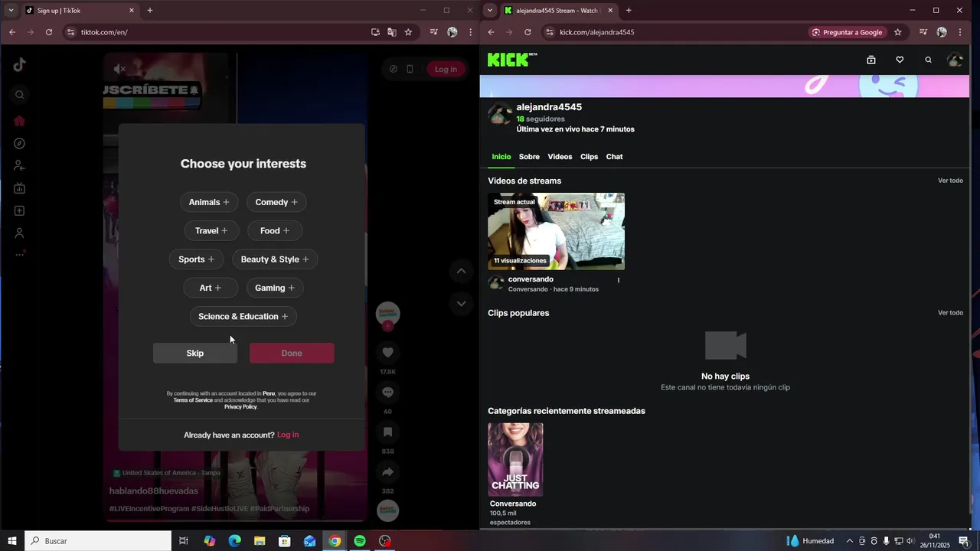Image resolution: width=980 pixels, height=551 pixels.
Task: Select the Beauty & Style interest
Action: click(275, 259)
